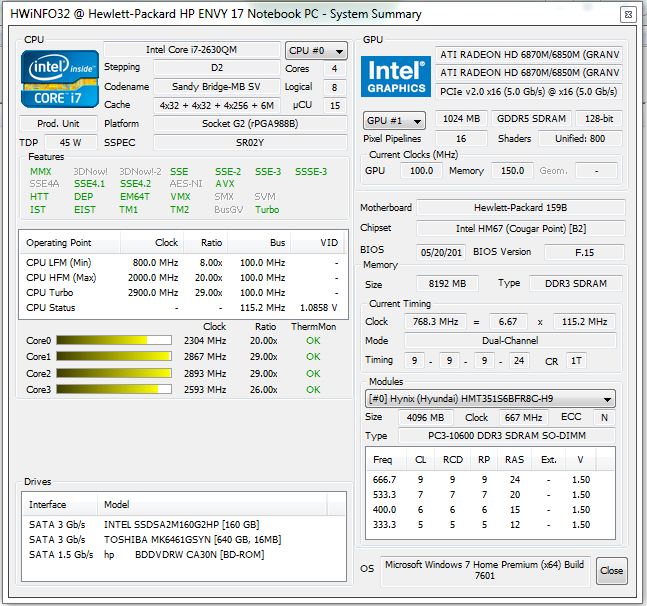Click the RAS column header in module timings
Image resolution: width=647 pixels, height=606 pixels.
click(514, 459)
